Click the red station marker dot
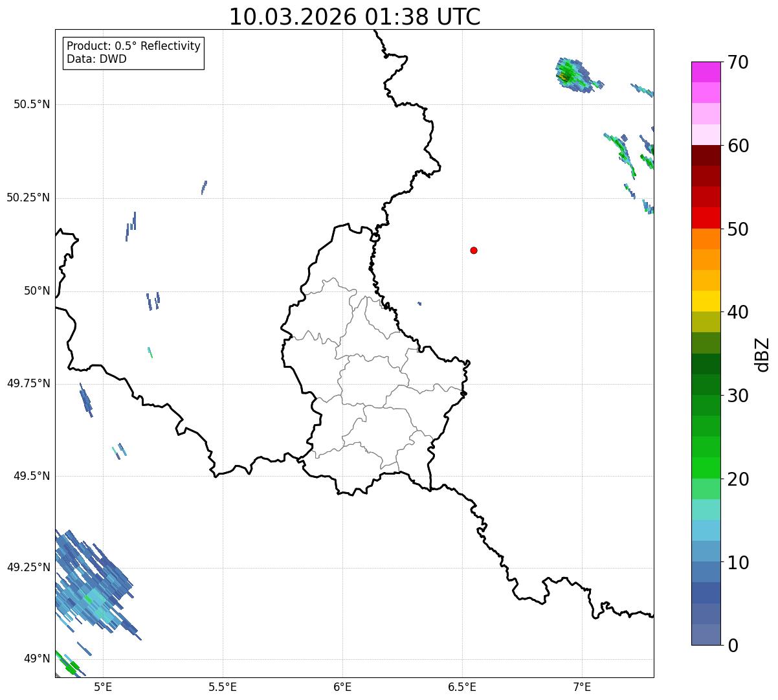Screen dimensions: 778x700 pyautogui.click(x=474, y=251)
